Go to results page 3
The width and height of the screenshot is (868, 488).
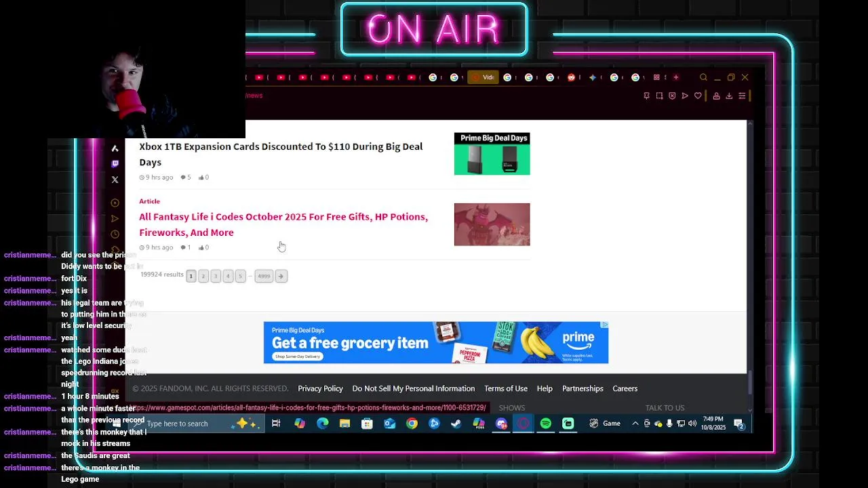216,276
